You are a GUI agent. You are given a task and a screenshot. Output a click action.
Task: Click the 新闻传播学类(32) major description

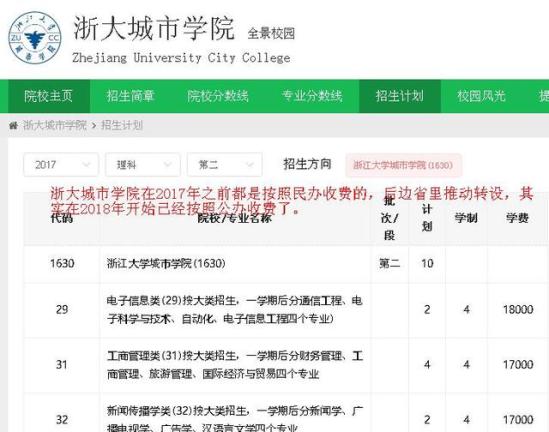tap(235, 418)
